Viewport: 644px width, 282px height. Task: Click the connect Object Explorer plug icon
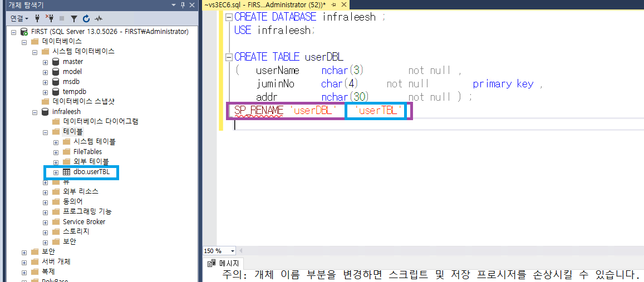[37, 18]
